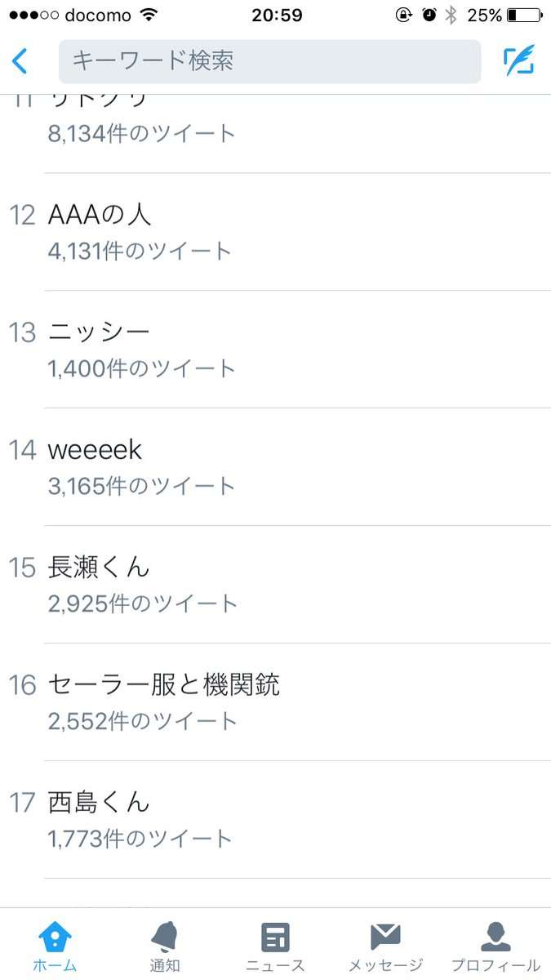Open the 通知 (Notifications) bell icon

point(165,935)
